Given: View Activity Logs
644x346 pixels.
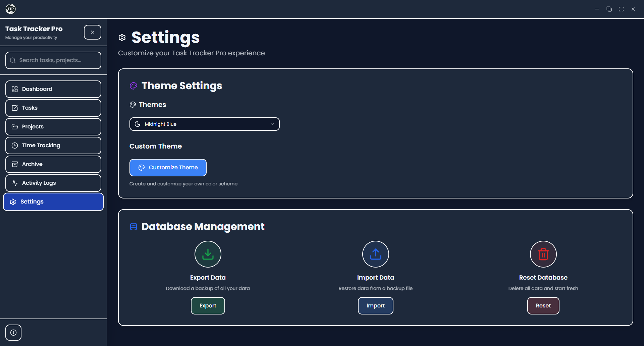Looking at the screenshot, I should tap(53, 183).
